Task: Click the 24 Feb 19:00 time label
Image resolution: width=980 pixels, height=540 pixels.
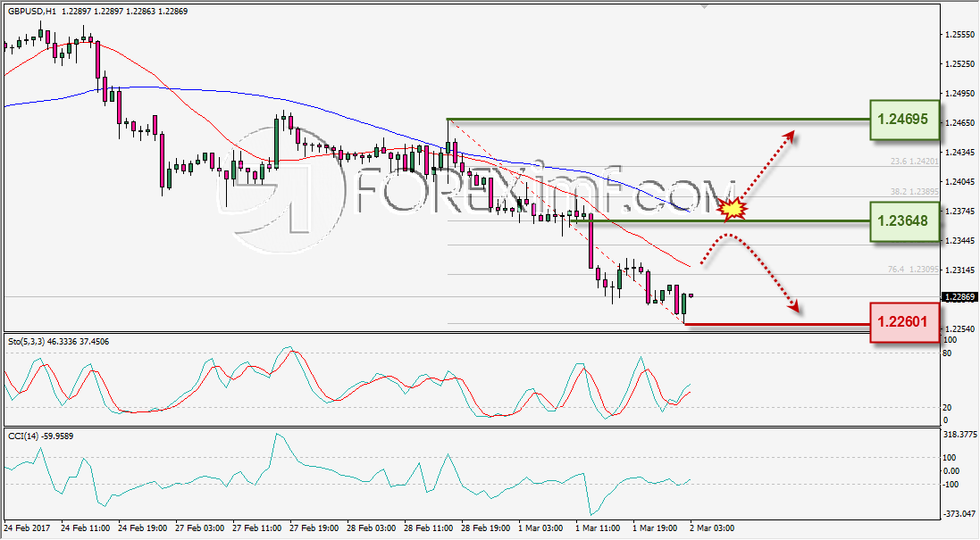Action: (x=143, y=528)
